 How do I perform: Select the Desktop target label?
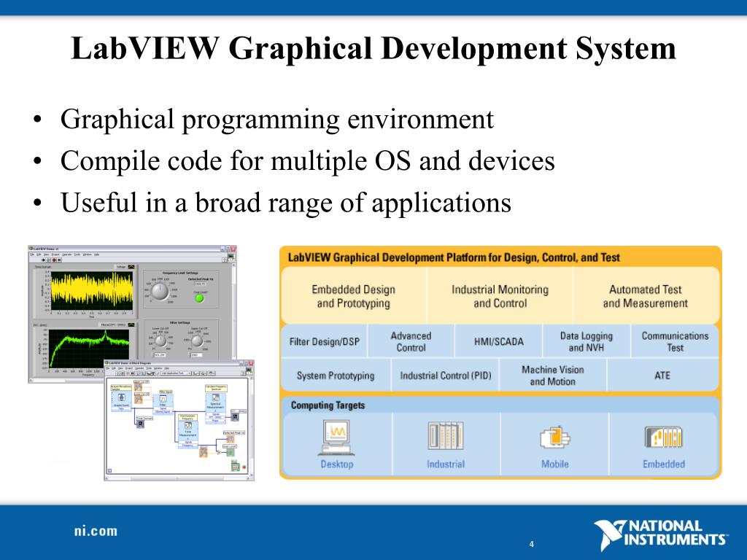click(337, 464)
